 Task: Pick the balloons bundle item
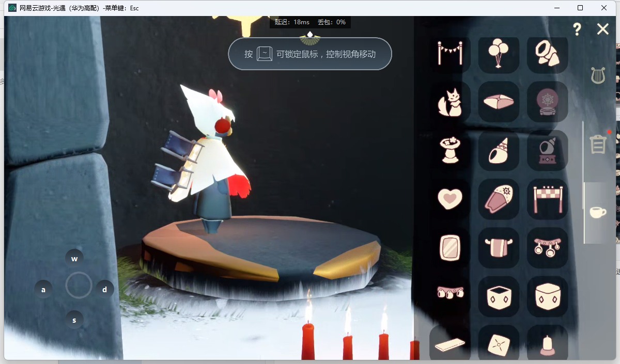499,53
